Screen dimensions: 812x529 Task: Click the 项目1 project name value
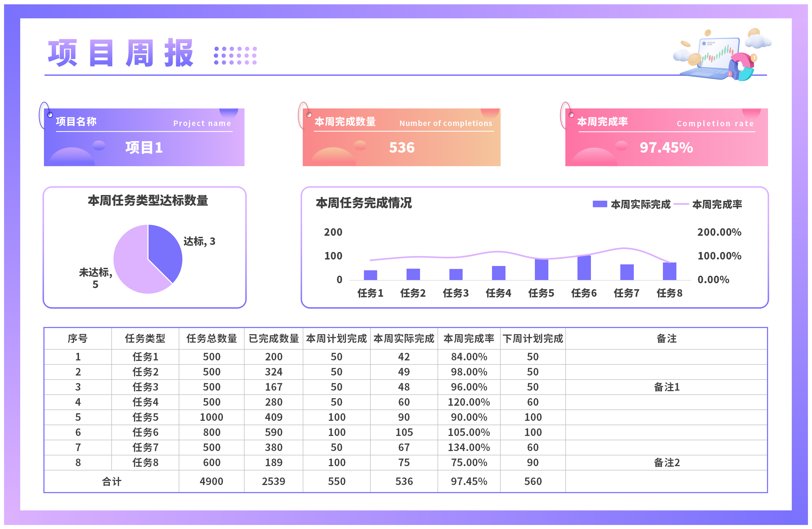144,148
